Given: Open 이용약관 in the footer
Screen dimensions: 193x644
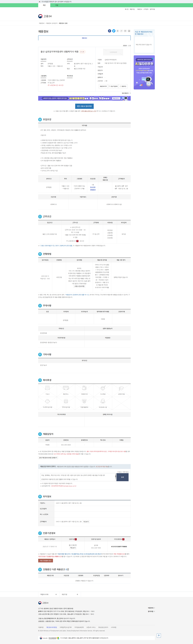Looking at the screenshot, I should point(41,627).
